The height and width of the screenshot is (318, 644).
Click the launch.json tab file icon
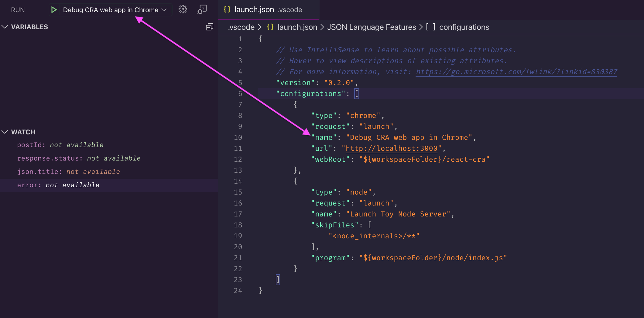coord(227,9)
